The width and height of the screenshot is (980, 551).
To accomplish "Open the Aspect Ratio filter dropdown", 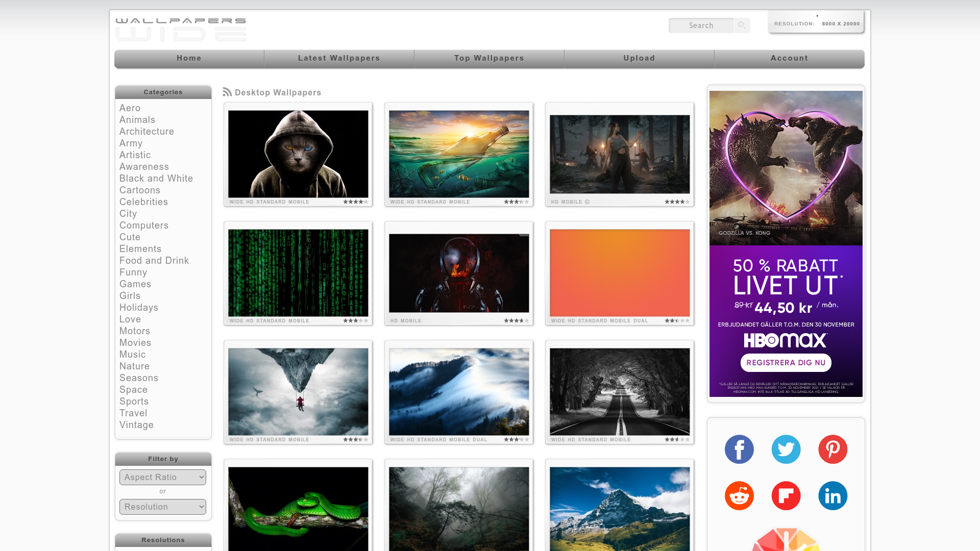I will click(163, 477).
